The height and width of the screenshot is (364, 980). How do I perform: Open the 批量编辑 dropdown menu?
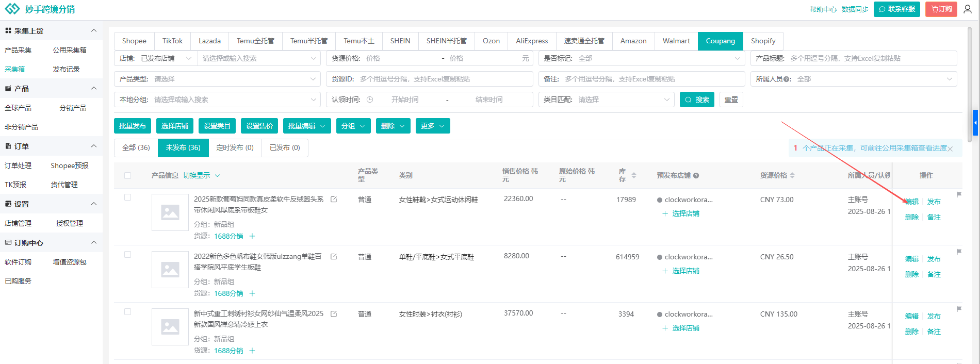[306, 126]
